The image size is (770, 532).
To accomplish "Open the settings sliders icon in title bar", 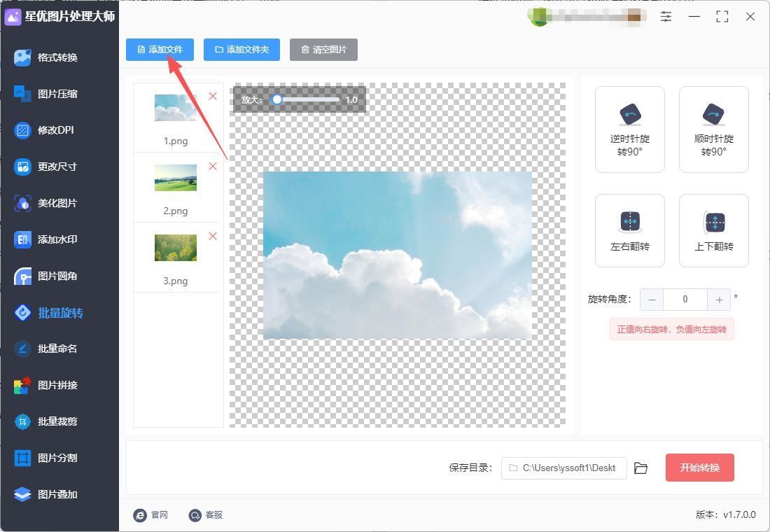I will tap(666, 17).
